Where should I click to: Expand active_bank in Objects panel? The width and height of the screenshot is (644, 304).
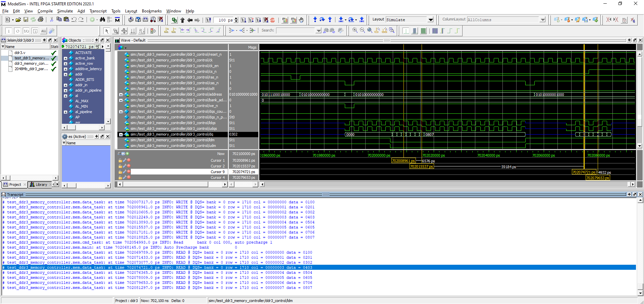65,58
